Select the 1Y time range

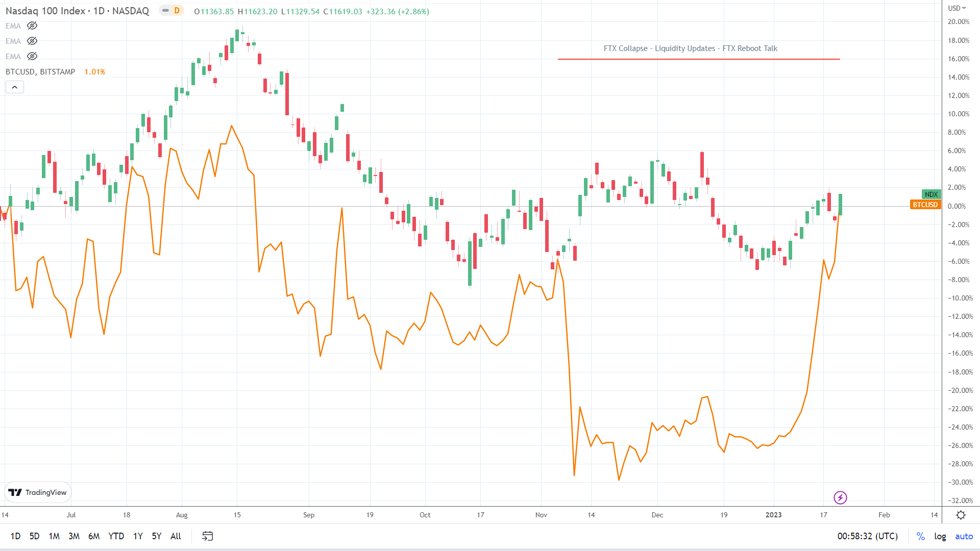pyautogui.click(x=138, y=536)
